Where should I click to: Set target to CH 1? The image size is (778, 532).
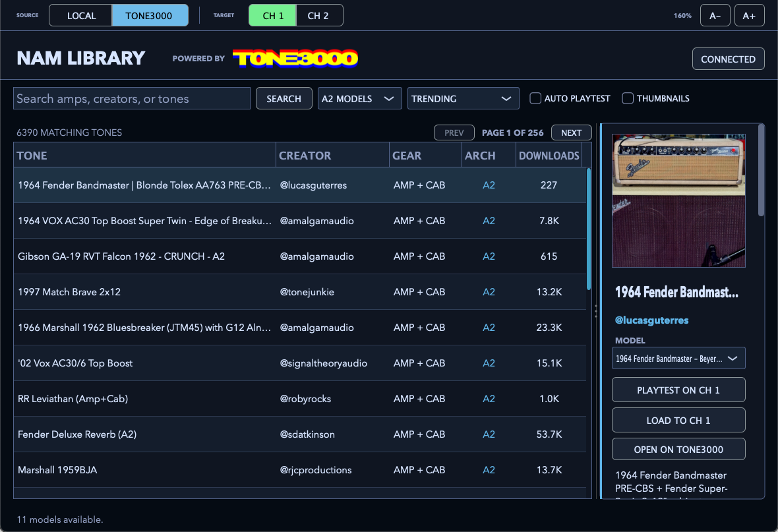point(272,15)
